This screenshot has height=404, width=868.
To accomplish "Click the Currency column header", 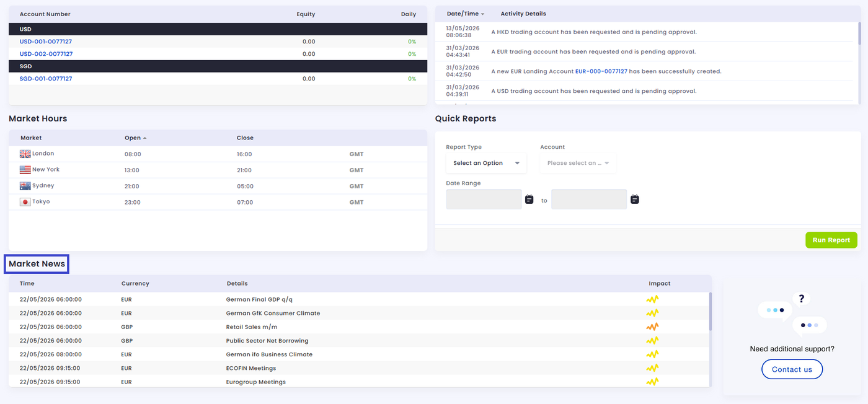I will coord(135,283).
